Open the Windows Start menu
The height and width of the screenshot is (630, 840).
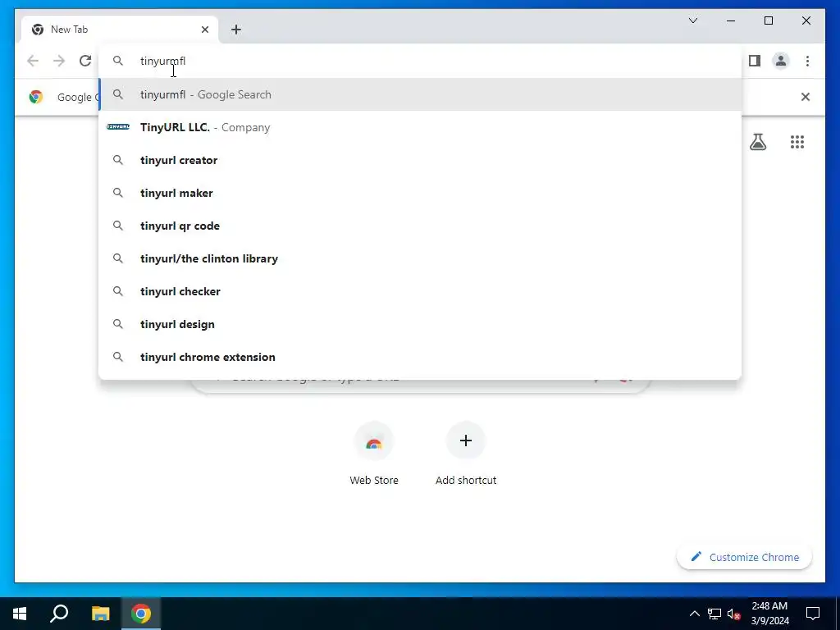tap(20, 614)
